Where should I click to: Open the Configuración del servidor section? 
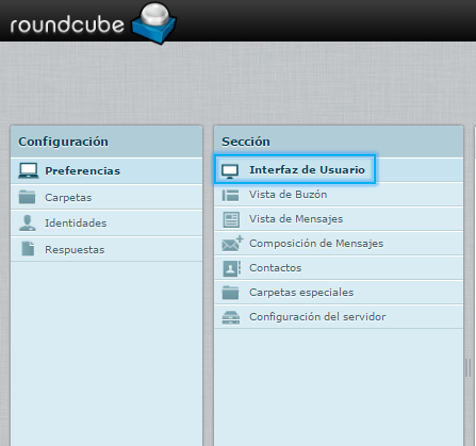339,317
